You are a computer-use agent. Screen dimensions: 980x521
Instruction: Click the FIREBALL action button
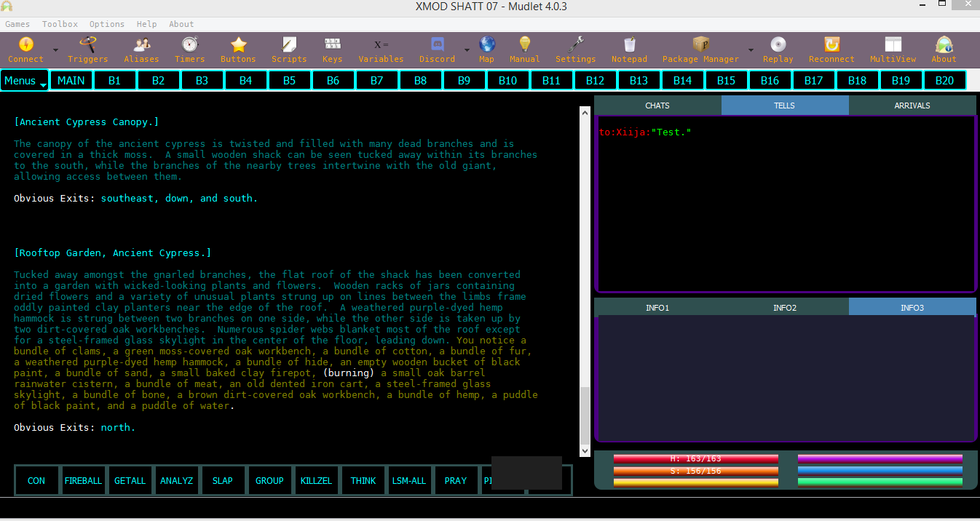pyautogui.click(x=83, y=480)
